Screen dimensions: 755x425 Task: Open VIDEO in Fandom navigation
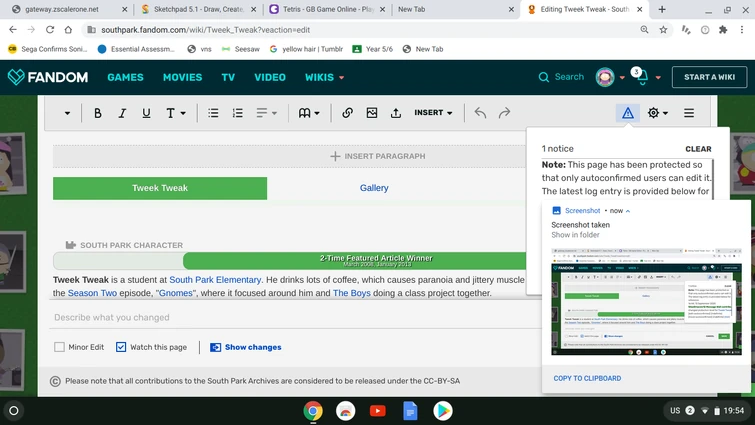tap(270, 77)
